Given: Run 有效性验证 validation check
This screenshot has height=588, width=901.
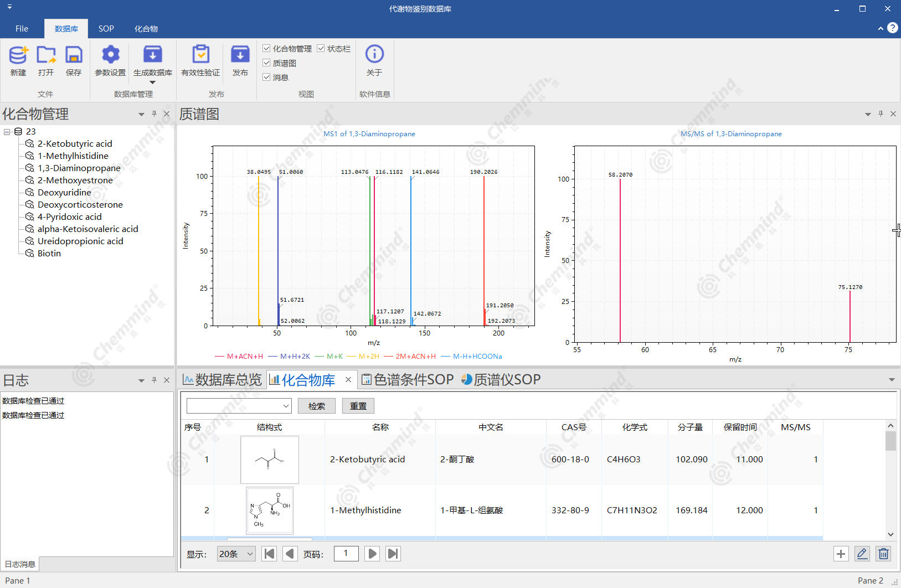Looking at the screenshot, I should click(200, 54).
